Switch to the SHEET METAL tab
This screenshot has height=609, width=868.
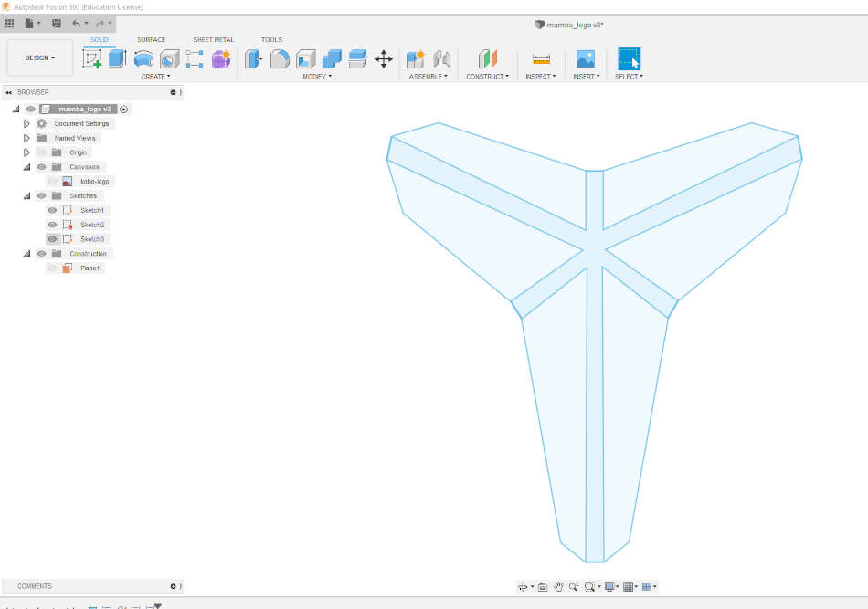pos(213,40)
